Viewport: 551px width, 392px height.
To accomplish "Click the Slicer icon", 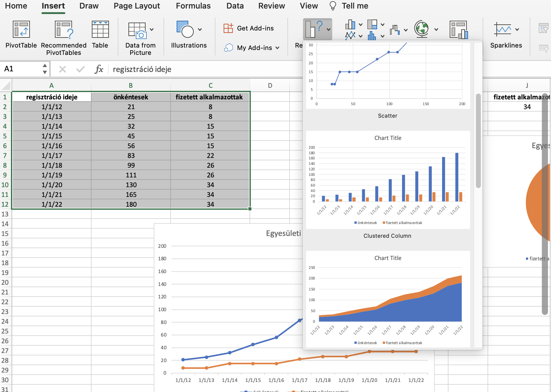I will click(x=543, y=29).
